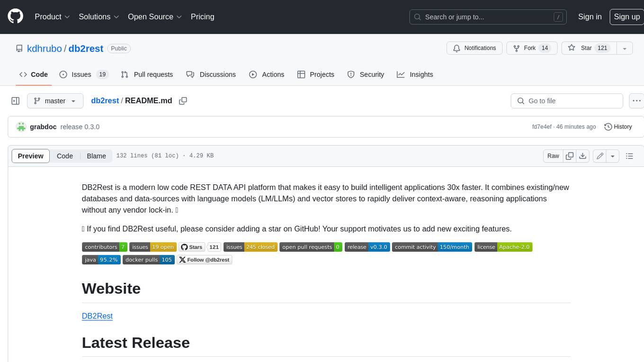Open the document outline icon

[629, 156]
